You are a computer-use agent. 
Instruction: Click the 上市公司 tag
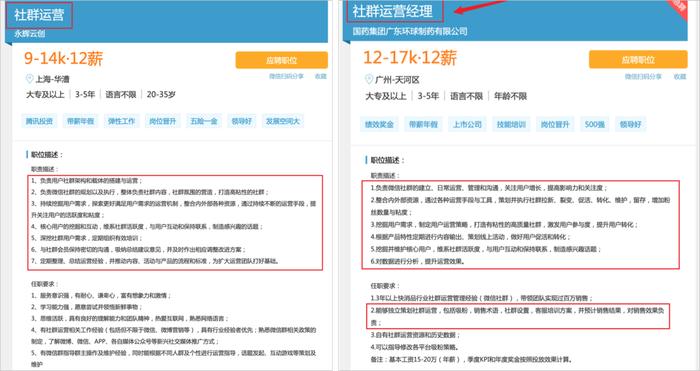(x=467, y=125)
